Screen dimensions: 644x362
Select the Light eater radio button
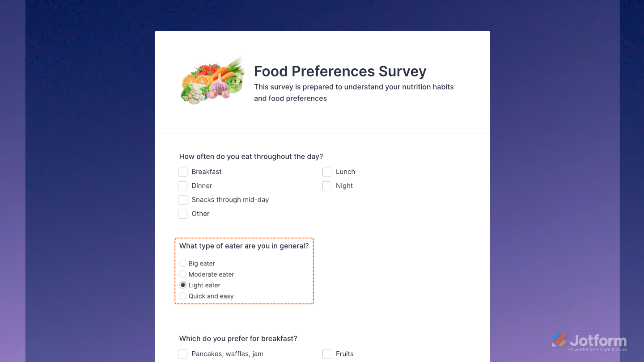click(183, 285)
